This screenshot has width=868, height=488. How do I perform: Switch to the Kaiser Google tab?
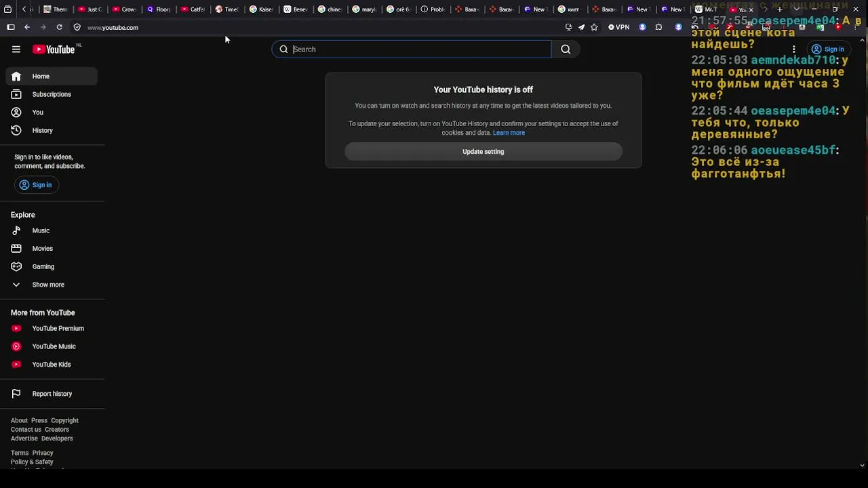point(262,9)
